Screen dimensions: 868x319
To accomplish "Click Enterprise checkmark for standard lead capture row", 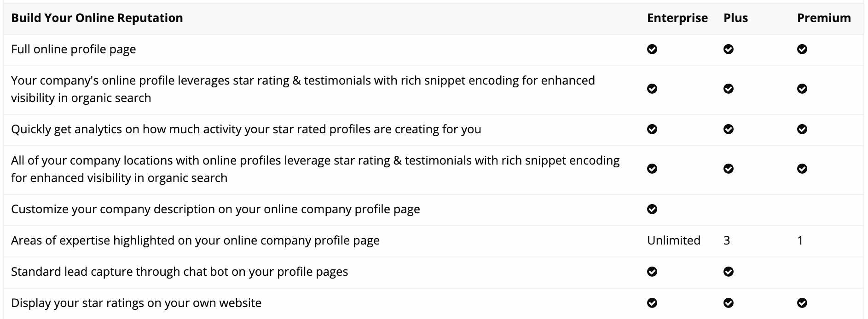I will (x=652, y=272).
